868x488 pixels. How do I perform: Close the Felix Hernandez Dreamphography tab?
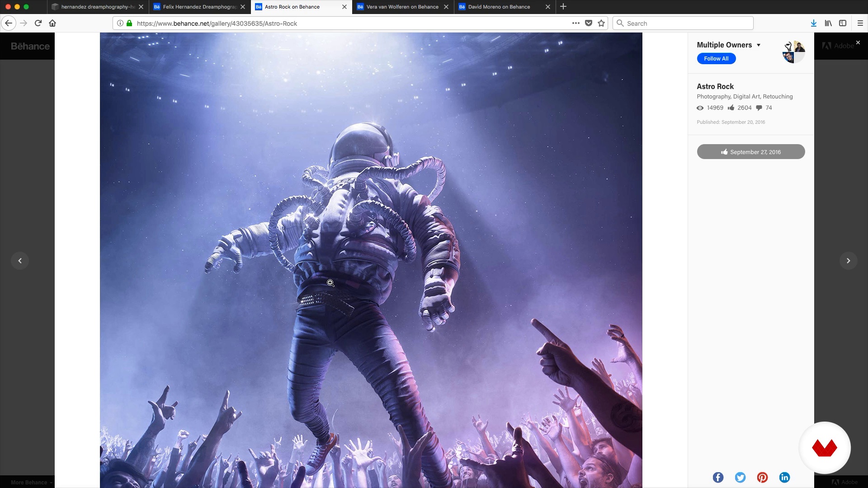[x=243, y=7]
